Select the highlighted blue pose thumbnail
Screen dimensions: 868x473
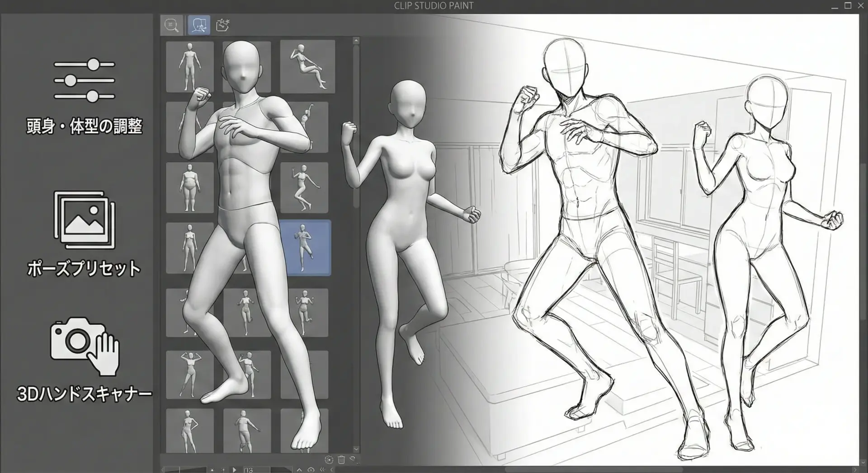pyautogui.click(x=305, y=248)
